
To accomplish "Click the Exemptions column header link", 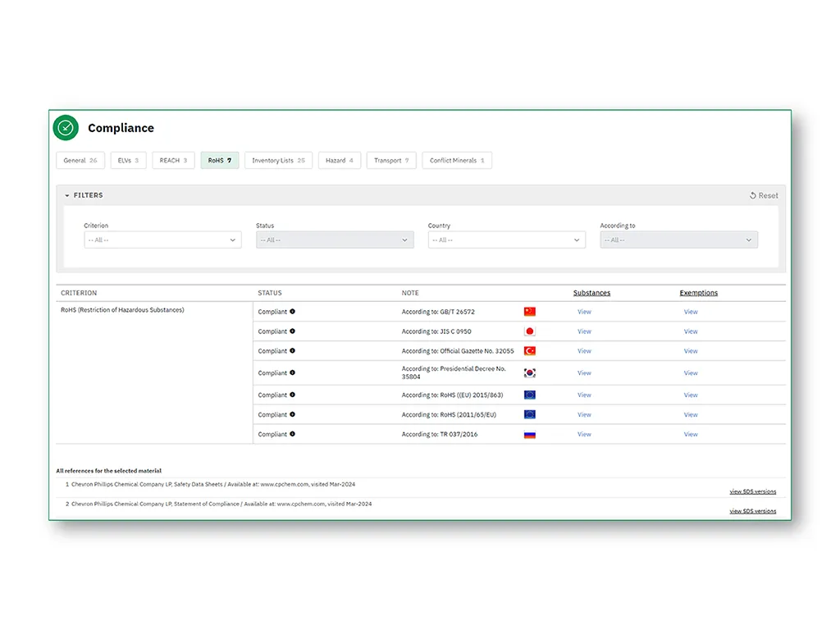I will (x=699, y=293).
